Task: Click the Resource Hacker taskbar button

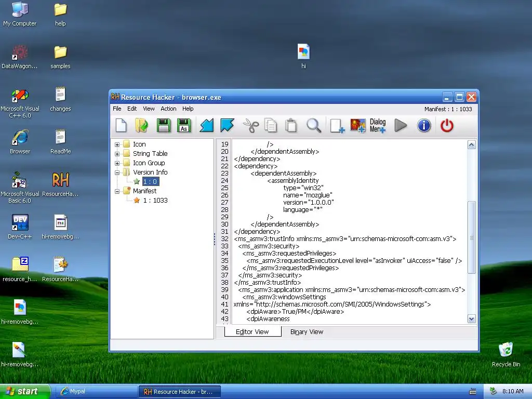Action: [x=179, y=392]
